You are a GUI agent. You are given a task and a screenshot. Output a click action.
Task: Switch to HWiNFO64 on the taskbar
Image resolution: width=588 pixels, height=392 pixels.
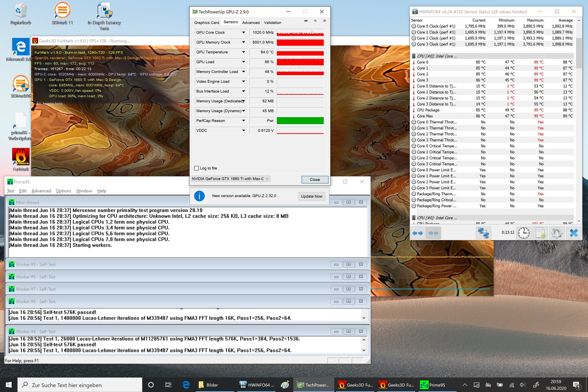coord(257,385)
